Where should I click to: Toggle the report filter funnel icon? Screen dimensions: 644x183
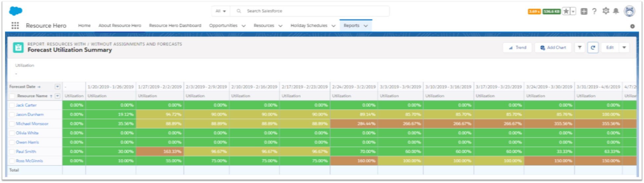[580, 48]
